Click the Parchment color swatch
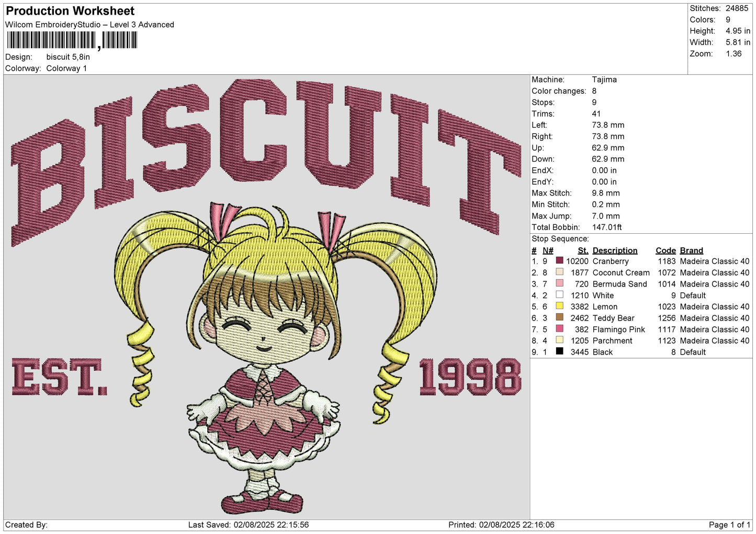This screenshot has width=756, height=534. coord(559,340)
